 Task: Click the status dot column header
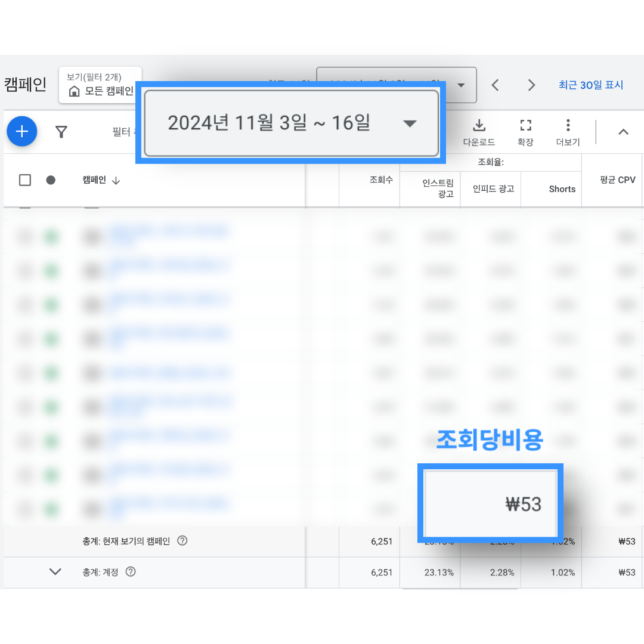pos(51,180)
